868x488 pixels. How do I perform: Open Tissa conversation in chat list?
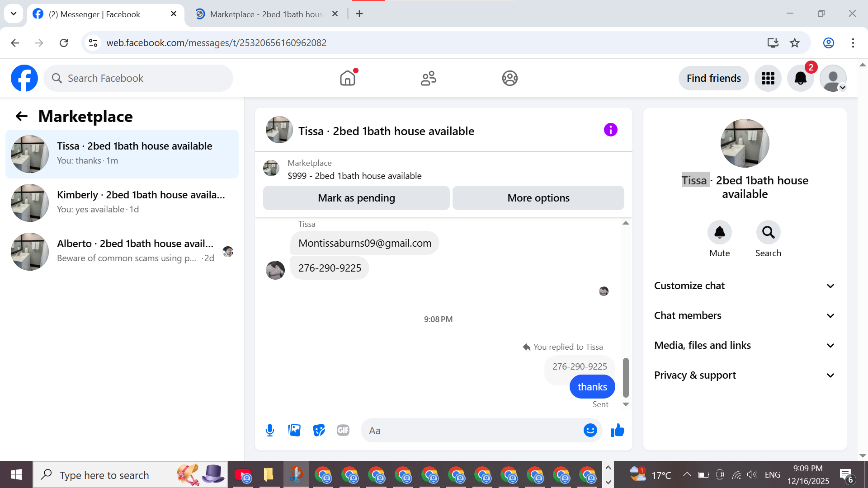click(x=122, y=154)
